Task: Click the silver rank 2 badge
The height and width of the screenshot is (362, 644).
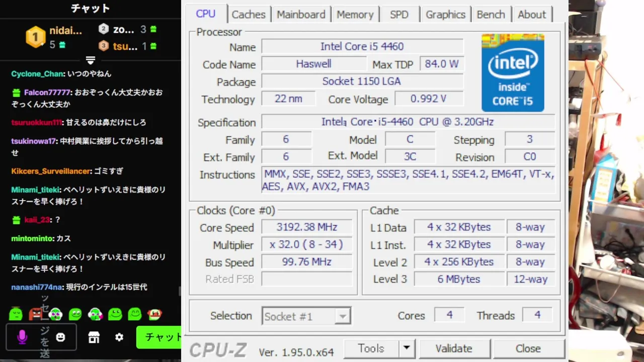Action: pos(104,29)
